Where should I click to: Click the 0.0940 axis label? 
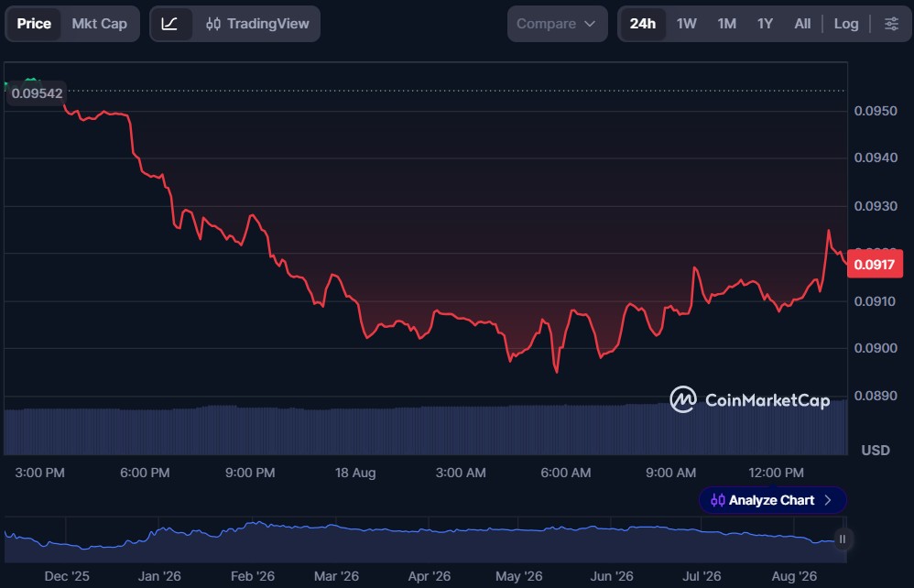pos(876,158)
